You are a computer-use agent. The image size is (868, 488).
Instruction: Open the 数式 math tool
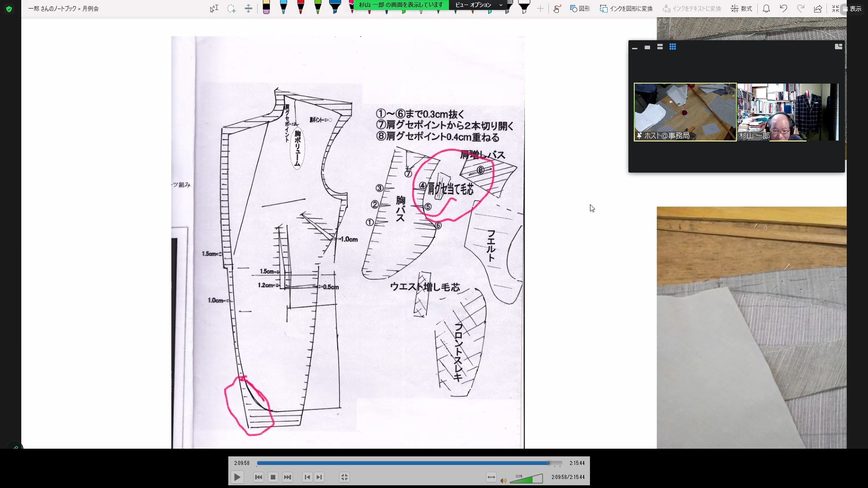point(741,9)
